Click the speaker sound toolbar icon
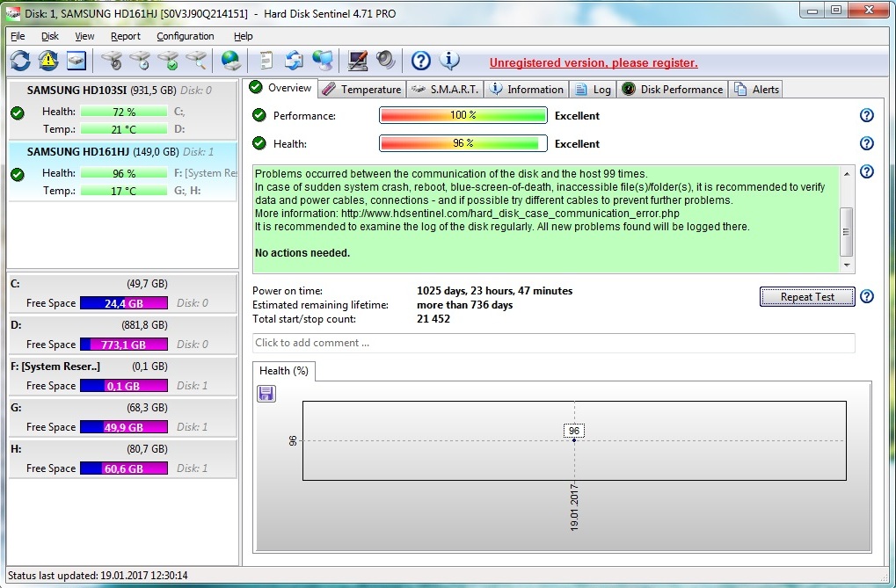This screenshot has width=896, height=588. click(385, 61)
